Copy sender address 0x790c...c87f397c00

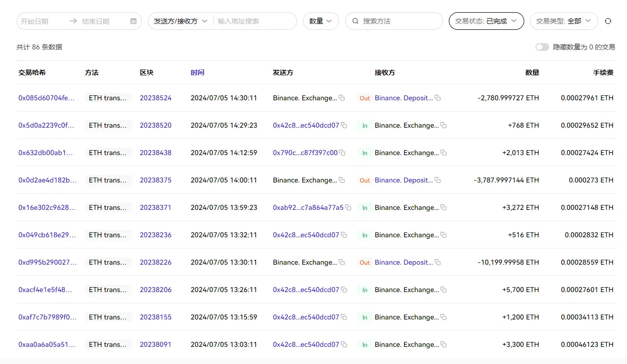click(342, 153)
